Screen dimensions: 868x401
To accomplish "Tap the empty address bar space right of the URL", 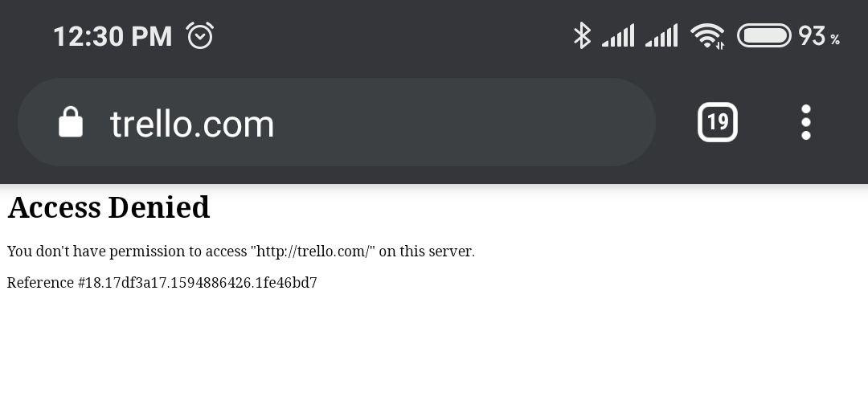I will point(465,122).
